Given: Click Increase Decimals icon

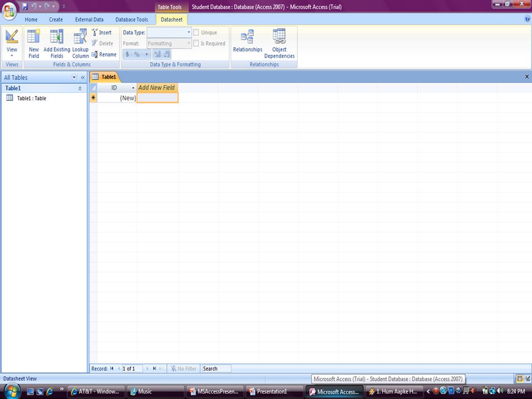Looking at the screenshot, I should pyautogui.click(x=157, y=54).
